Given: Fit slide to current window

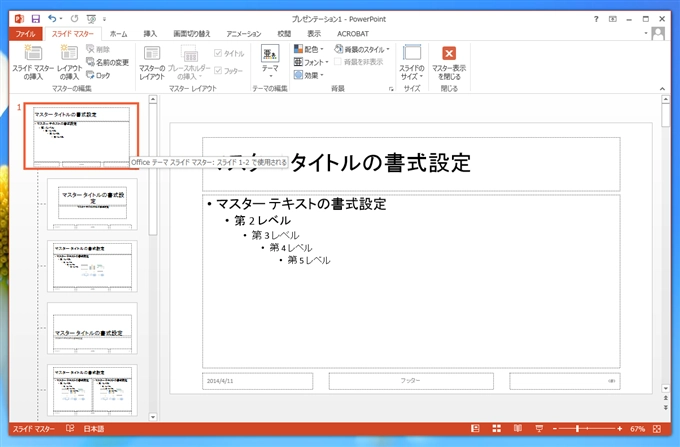Looking at the screenshot, I should 657,429.
